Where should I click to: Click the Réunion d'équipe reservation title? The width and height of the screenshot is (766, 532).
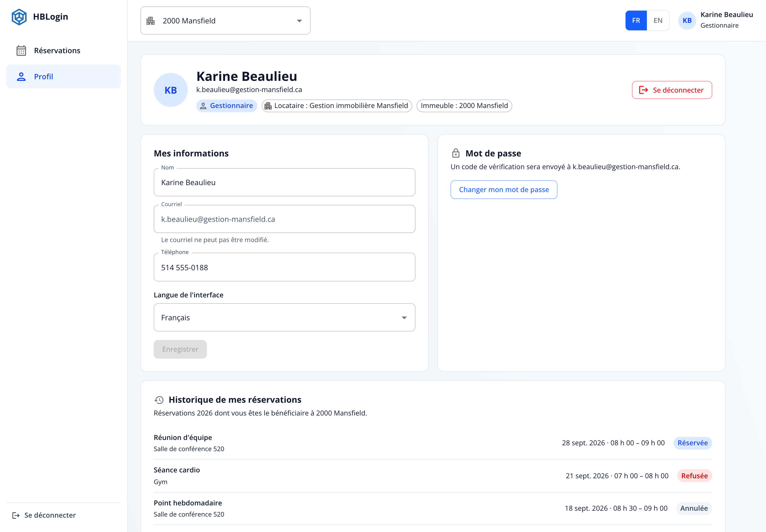pos(183,438)
